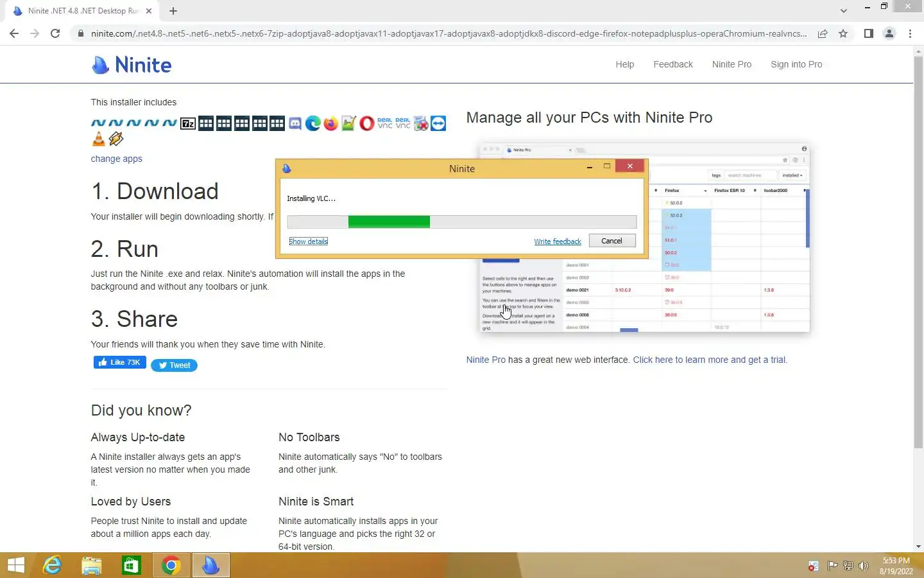Screen dimensions: 924x578
Task: Click the browser forward arrow
Action: (x=35, y=33)
